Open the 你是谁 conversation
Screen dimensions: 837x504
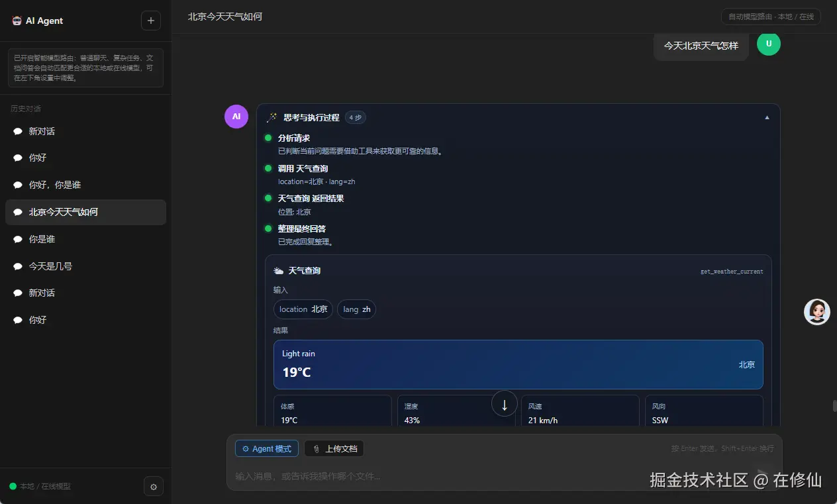(x=85, y=239)
